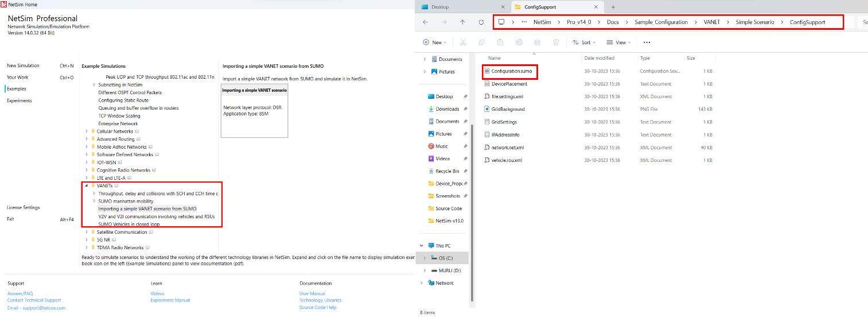Click Exit in NetSim menu
The image size is (868, 317).
click(x=10, y=219)
